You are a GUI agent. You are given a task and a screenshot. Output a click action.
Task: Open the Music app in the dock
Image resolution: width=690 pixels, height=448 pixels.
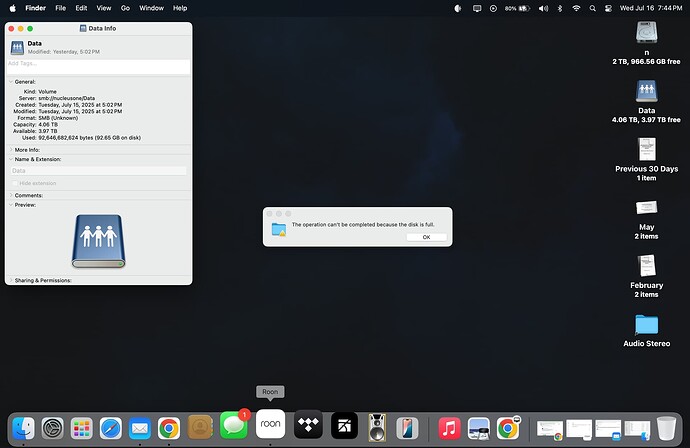[x=449, y=428]
